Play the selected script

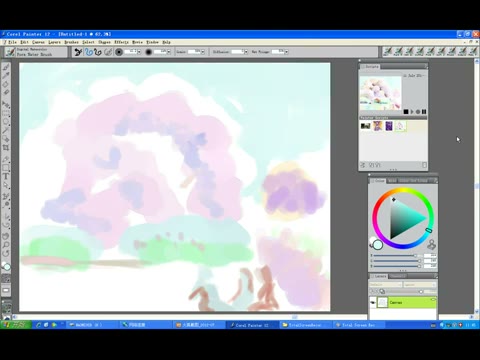click(412, 112)
